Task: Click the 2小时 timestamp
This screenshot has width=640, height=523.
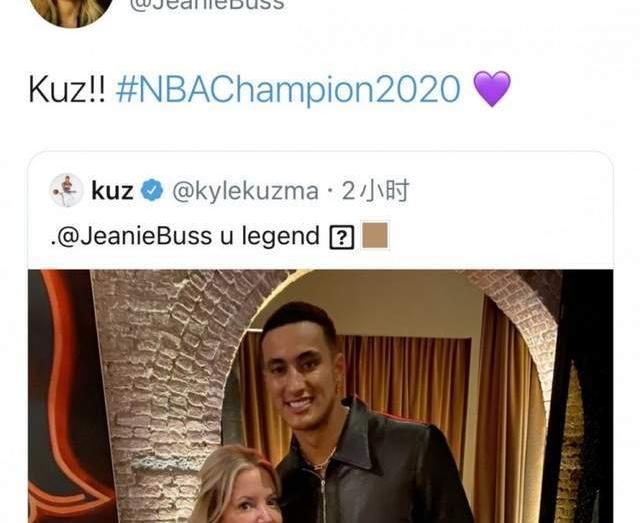Action: coord(375,191)
